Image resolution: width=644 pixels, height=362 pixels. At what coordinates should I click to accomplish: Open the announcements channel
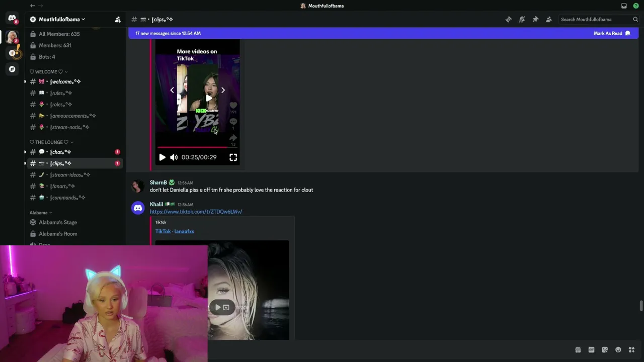(74, 116)
